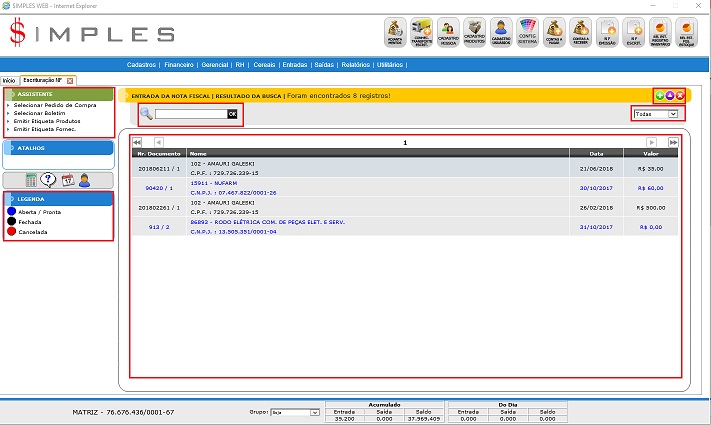This screenshot has width=711, height=425.
Task: Open the Cadastro Pessoa toolbar icon
Action: point(449,33)
